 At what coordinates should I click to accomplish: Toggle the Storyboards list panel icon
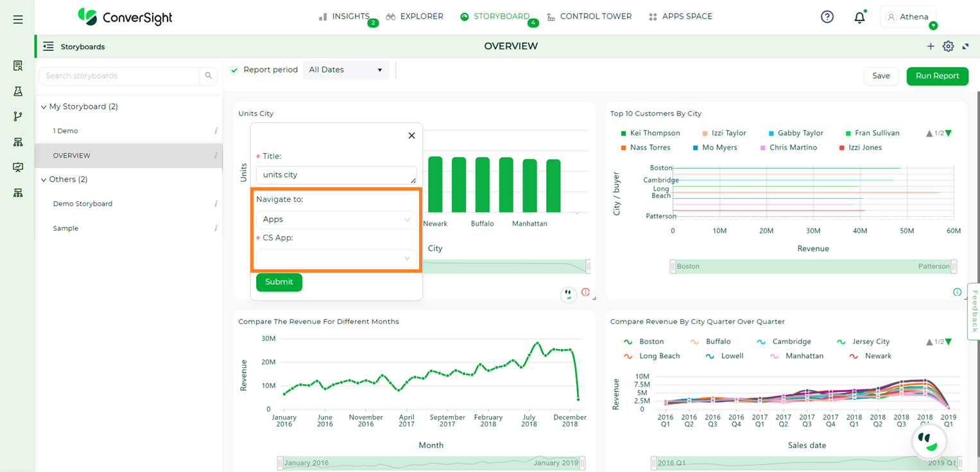[x=48, y=46]
